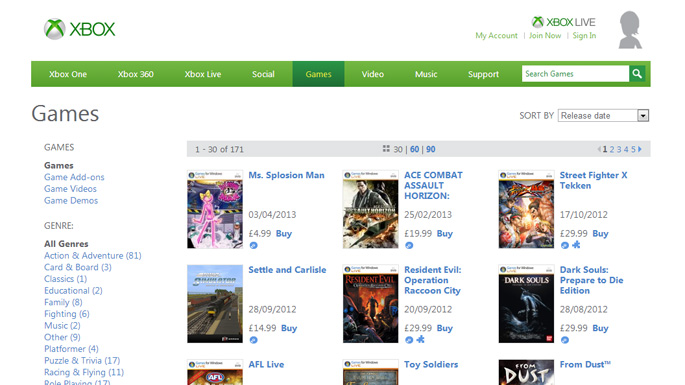
Task: Filter by Platformer genre
Action: pyautogui.click(x=71, y=349)
